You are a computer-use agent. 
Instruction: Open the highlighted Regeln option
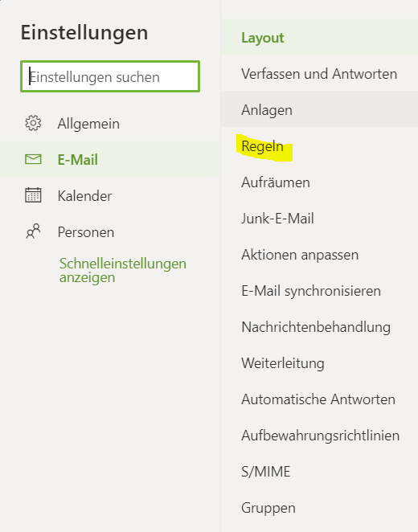pyautogui.click(x=262, y=146)
